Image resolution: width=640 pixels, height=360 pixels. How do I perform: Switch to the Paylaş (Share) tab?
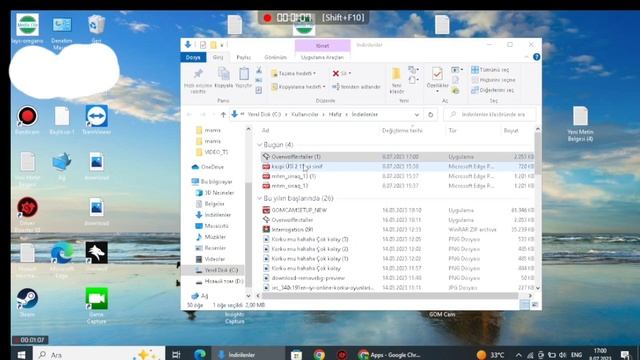click(244, 58)
